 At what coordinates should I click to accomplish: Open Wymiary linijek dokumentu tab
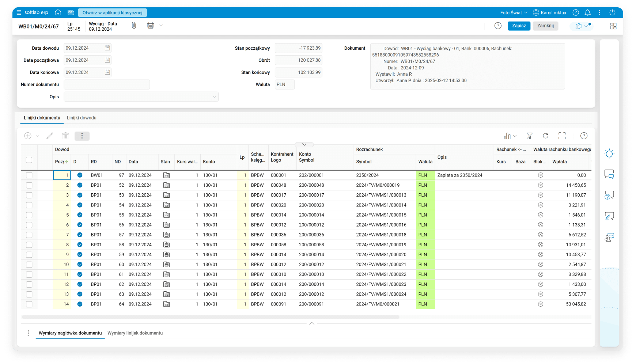tap(135, 333)
